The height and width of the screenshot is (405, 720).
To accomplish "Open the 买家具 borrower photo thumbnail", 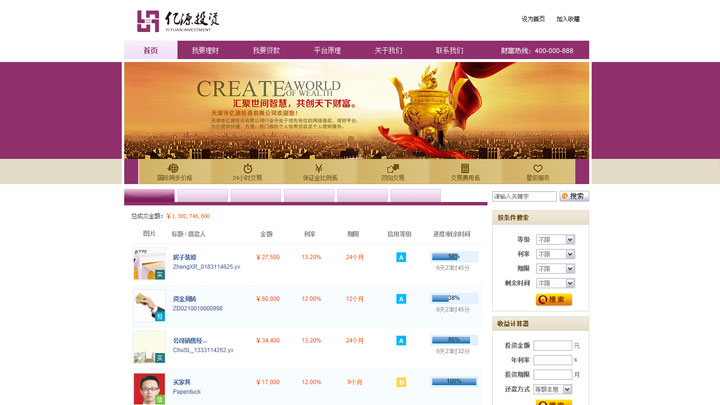I will point(149,388).
